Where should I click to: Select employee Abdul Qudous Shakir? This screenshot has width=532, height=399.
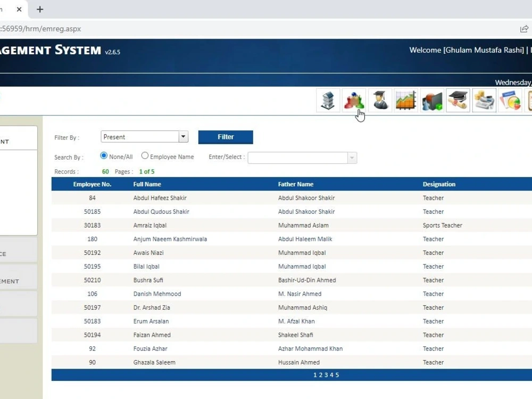161,212
